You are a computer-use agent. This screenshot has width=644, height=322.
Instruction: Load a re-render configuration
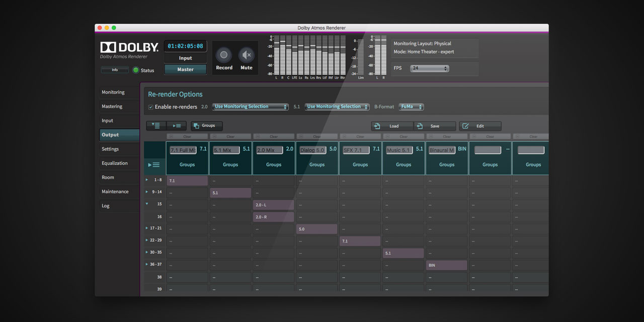(x=392, y=126)
